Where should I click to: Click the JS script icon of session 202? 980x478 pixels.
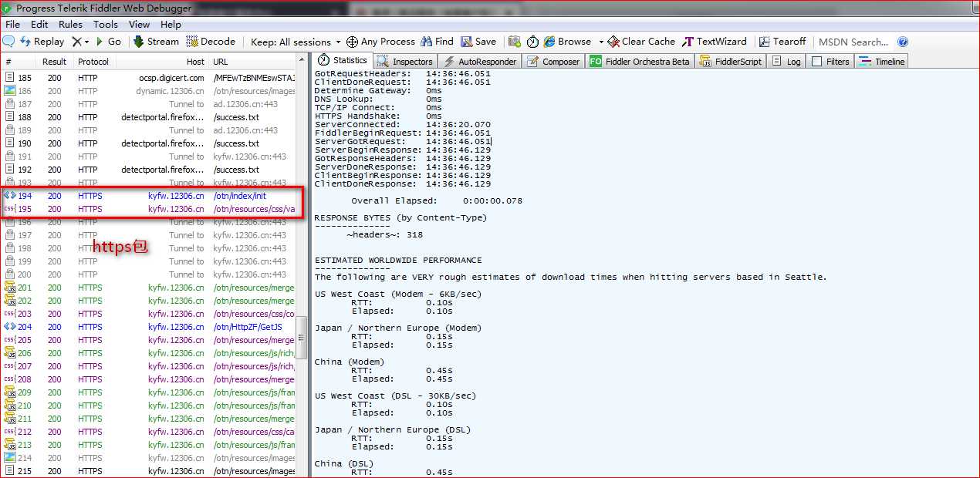coord(10,301)
